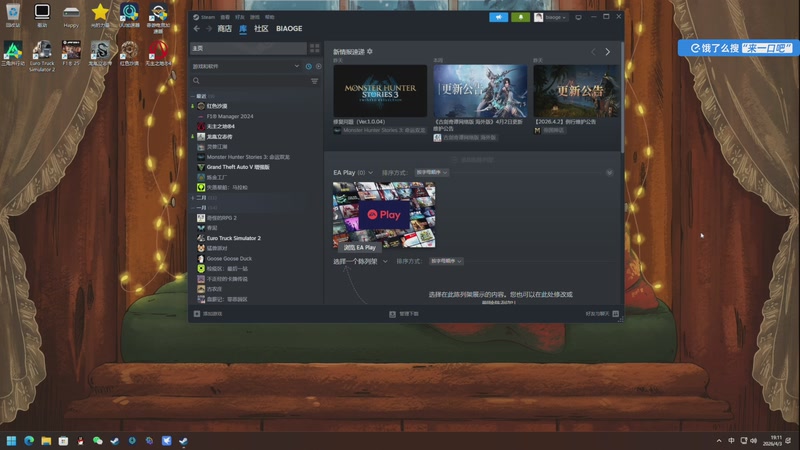The image size is (800, 450).
Task: Click the Steam forward navigation arrow
Action: [x=209, y=29]
